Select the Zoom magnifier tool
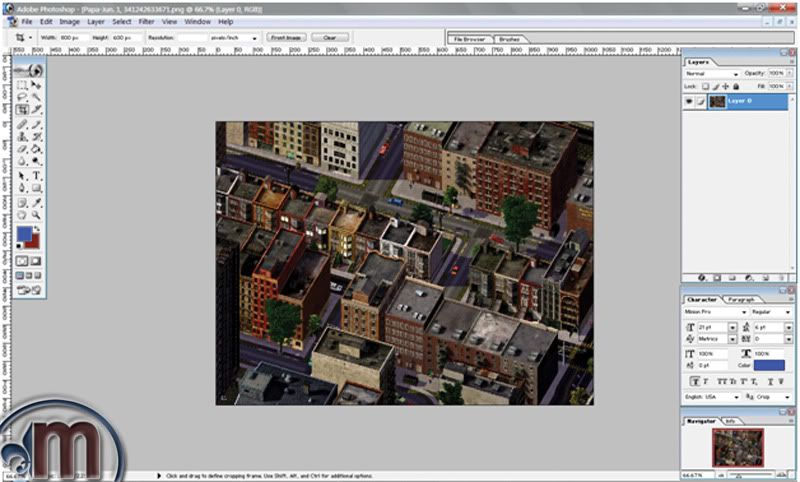This screenshot has height=482, width=800. point(37,213)
